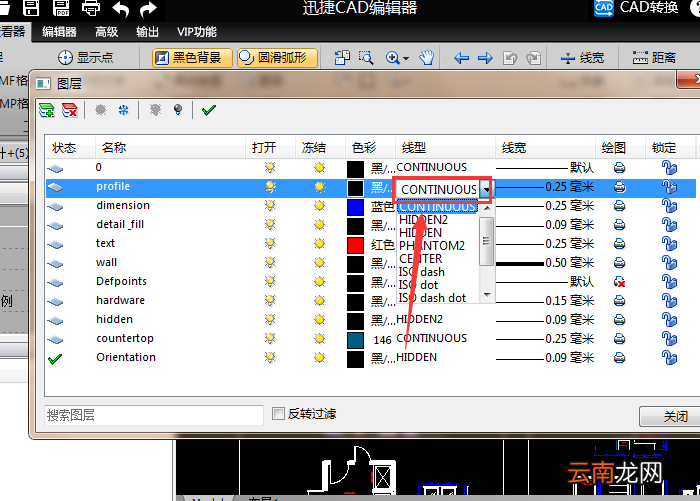Change the red color swatch of the text layer

[355, 245]
